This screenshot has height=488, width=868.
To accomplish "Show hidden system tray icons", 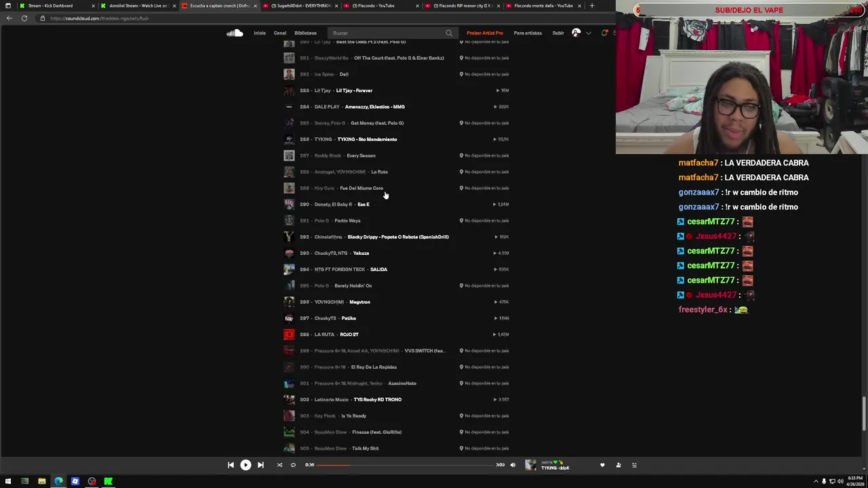I will [x=816, y=481].
